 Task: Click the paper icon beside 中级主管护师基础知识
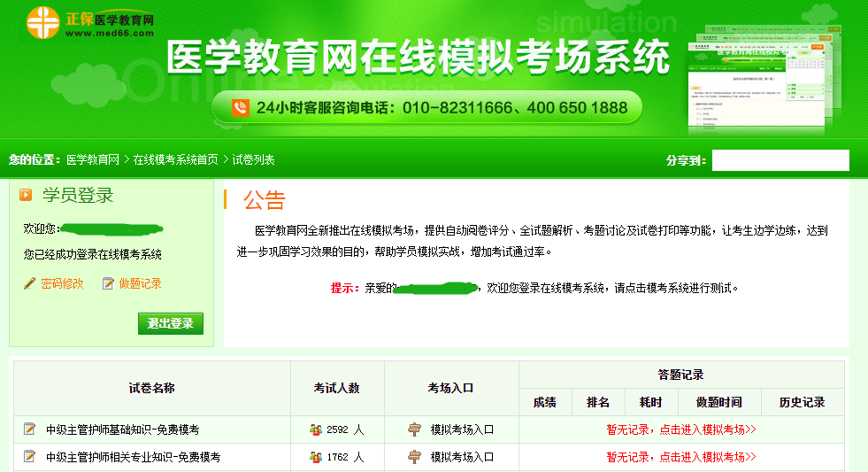[x=29, y=429]
